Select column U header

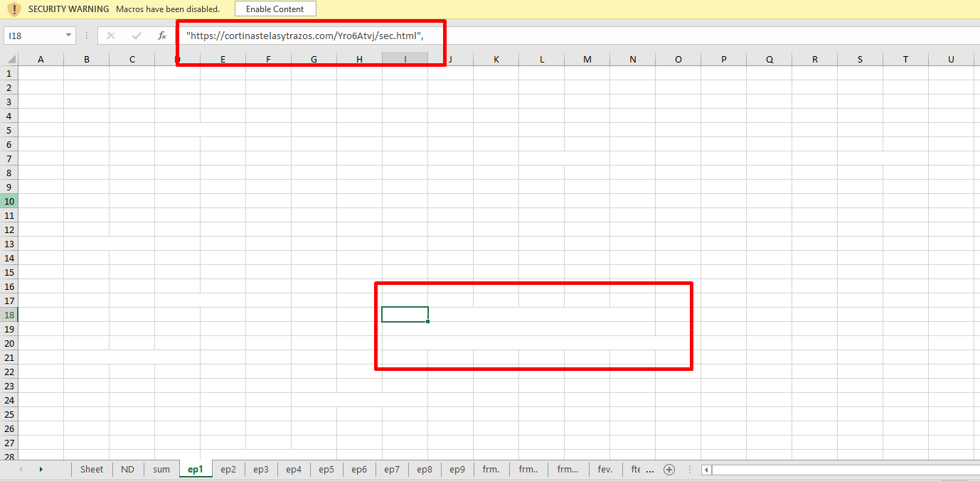952,59
